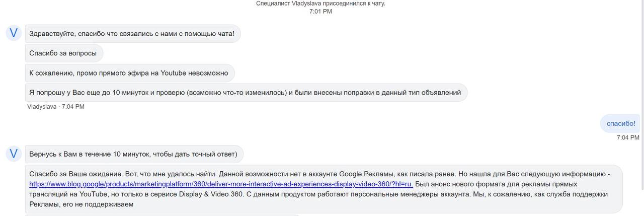Click the partially visible message bubble at the bottom
Screen dimensions: 644x216
162,215
